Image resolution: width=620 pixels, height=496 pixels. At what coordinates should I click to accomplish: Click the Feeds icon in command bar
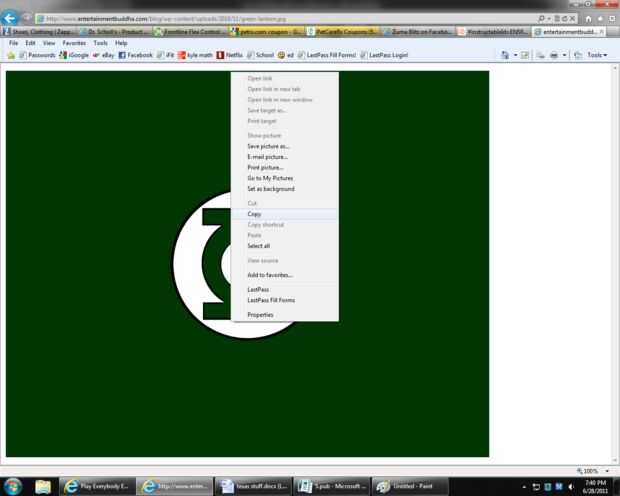[525, 55]
